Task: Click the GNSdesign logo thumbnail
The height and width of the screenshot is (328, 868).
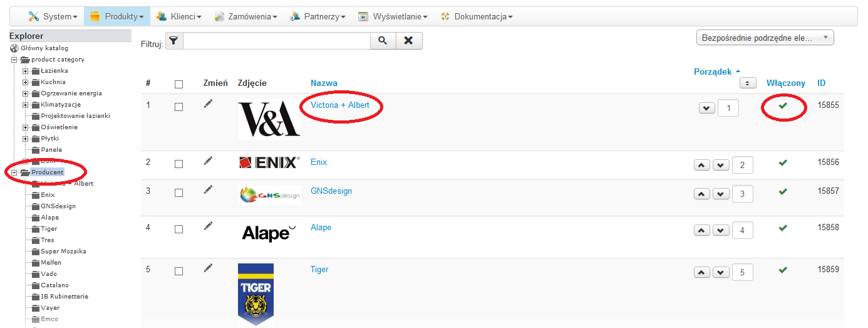Action: [x=269, y=194]
